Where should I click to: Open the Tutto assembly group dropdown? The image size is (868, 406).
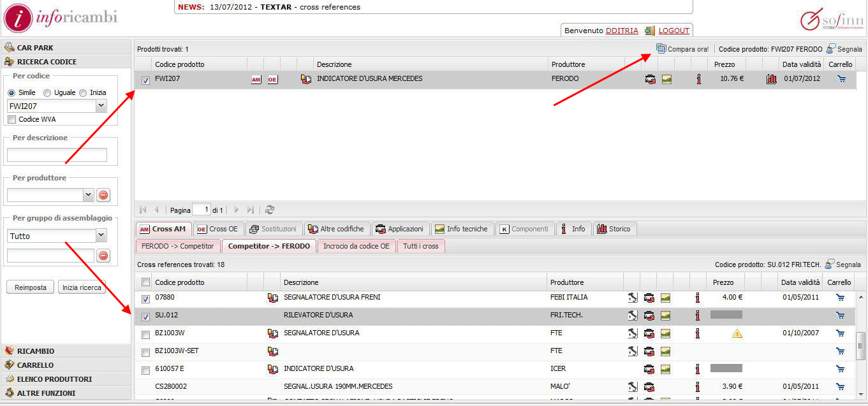click(x=101, y=236)
